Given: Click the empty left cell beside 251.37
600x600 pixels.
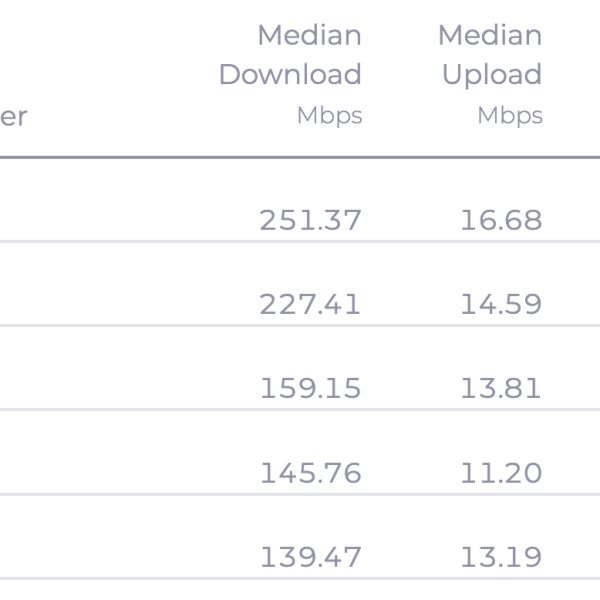Looking at the screenshot, I should click(100, 220).
